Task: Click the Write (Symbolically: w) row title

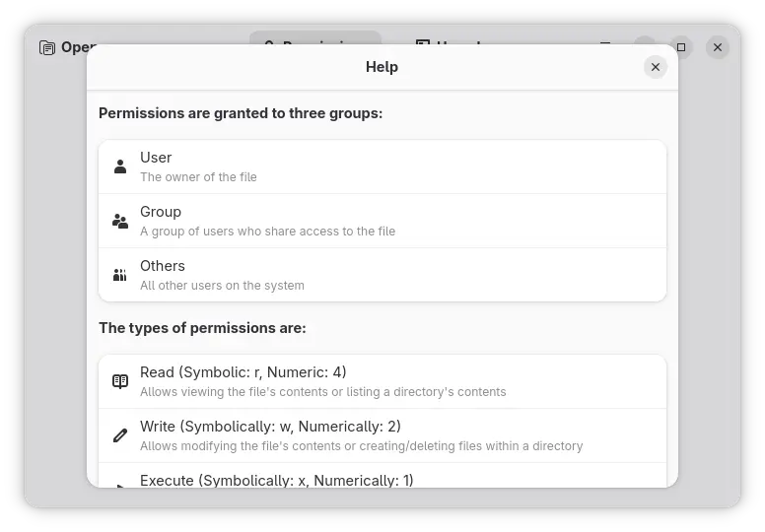Action: click(x=270, y=427)
